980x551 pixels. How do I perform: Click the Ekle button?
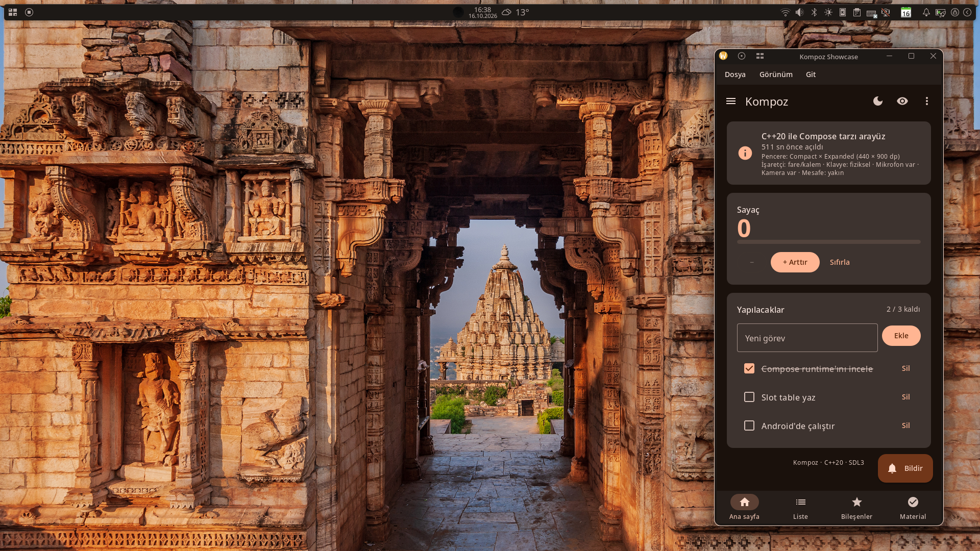(901, 336)
